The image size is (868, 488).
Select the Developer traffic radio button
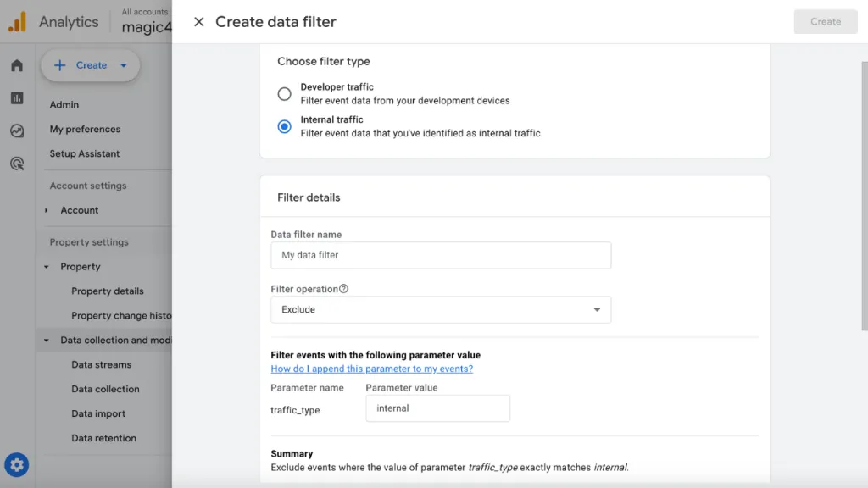pos(284,94)
